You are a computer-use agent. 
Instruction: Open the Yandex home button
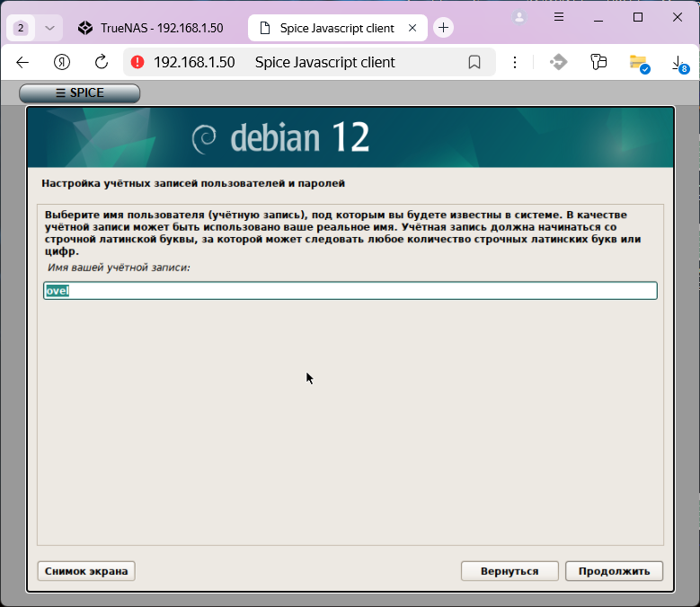coord(62,62)
